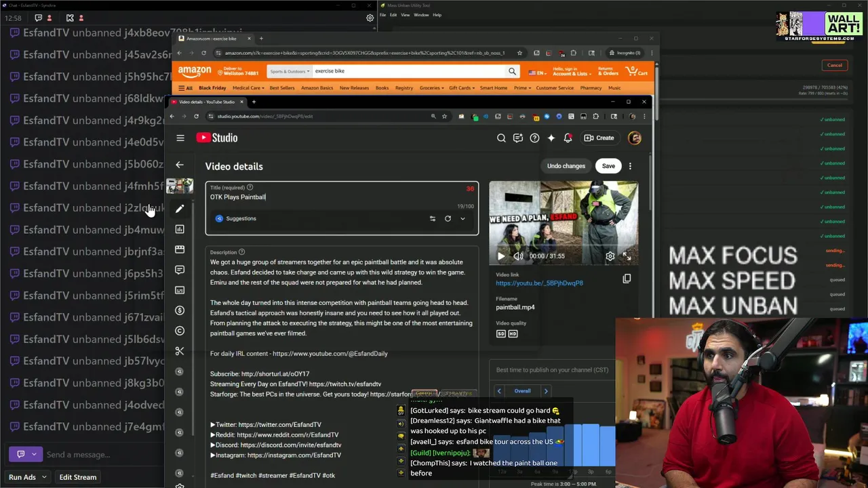The image size is (868, 488).
Task: Open the notifications bell in YouTube Studio
Action: click(568, 138)
